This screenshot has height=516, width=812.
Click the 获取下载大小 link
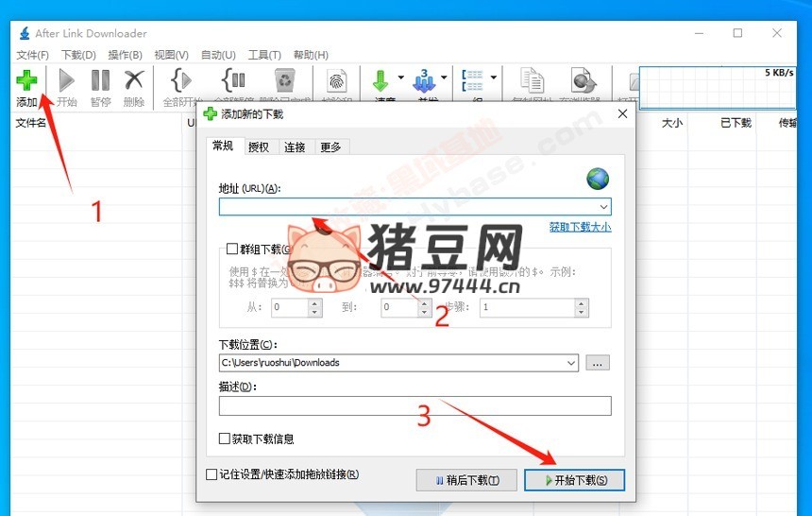[580, 227]
